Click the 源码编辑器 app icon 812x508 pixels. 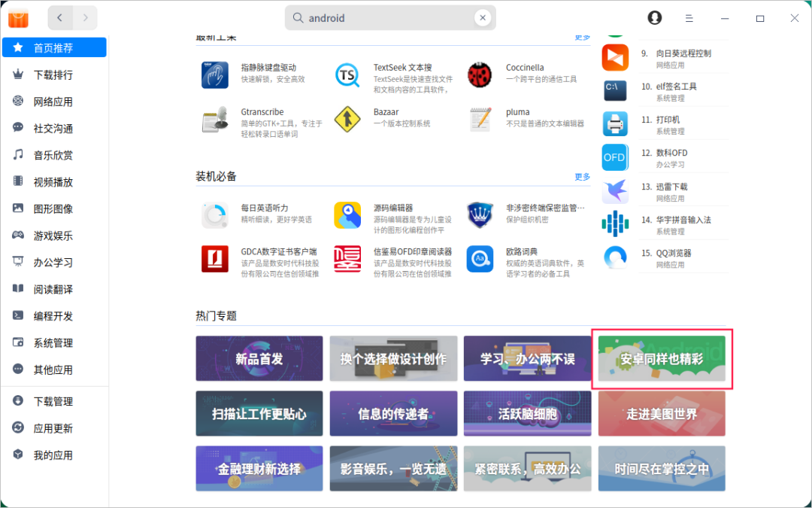347,215
